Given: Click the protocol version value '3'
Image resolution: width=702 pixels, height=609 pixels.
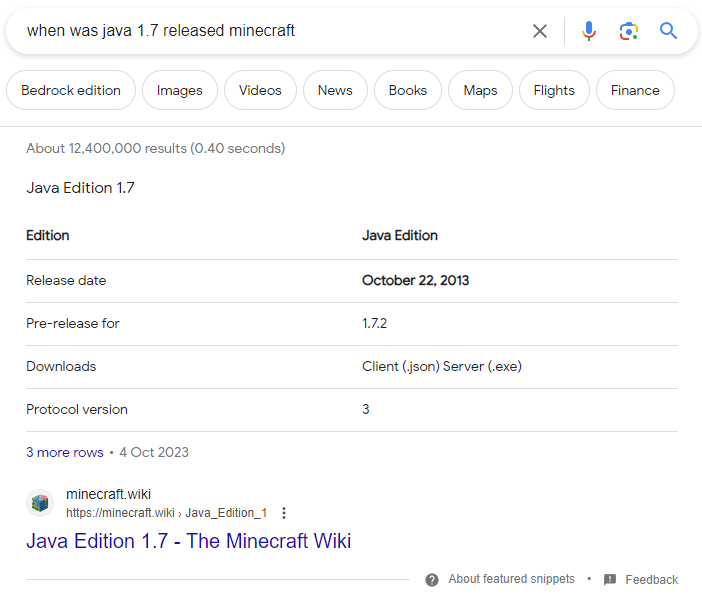Looking at the screenshot, I should [366, 410].
